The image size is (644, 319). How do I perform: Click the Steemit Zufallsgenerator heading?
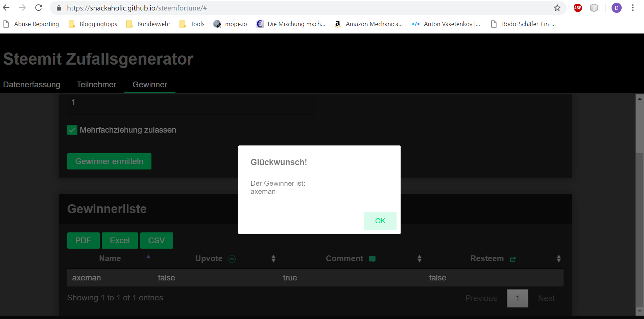click(98, 59)
